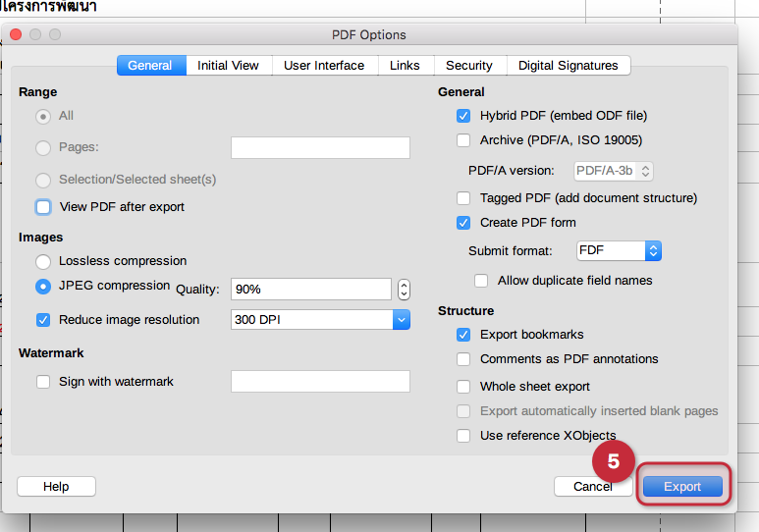Select the Links tab
Viewport: 759px width, 532px height.
tap(405, 66)
